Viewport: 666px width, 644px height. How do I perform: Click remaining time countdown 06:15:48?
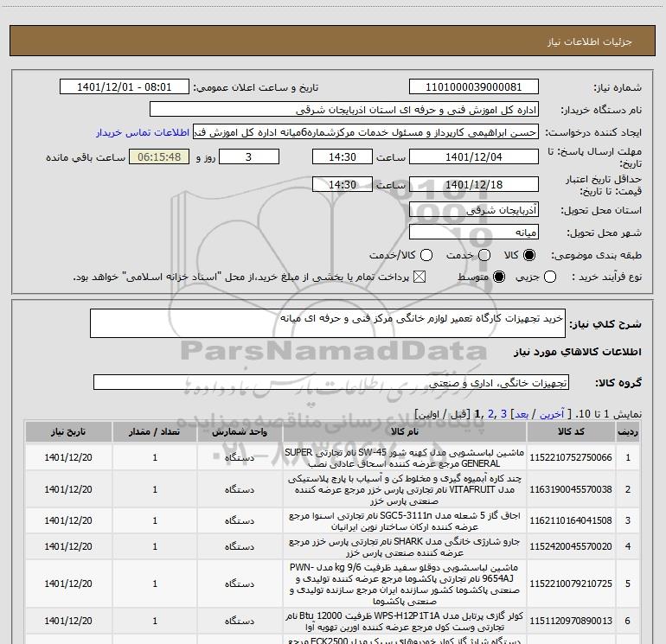point(159,156)
